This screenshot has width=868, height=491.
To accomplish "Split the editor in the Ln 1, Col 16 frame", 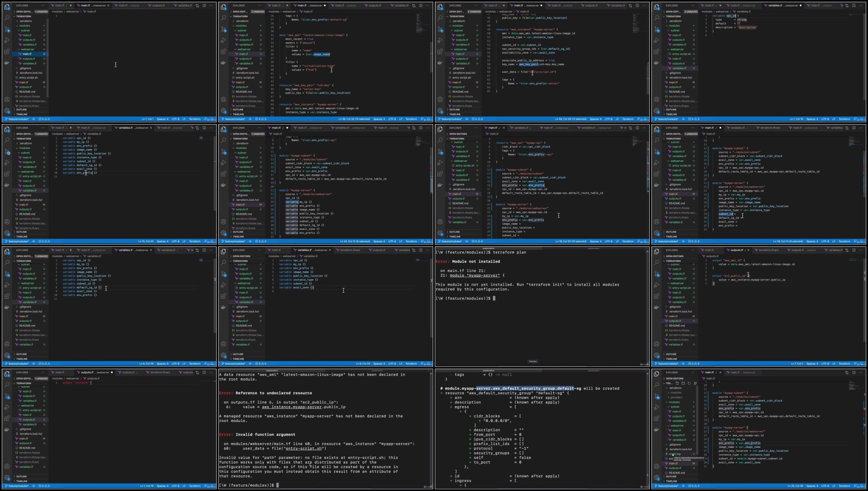I will click(854, 5).
